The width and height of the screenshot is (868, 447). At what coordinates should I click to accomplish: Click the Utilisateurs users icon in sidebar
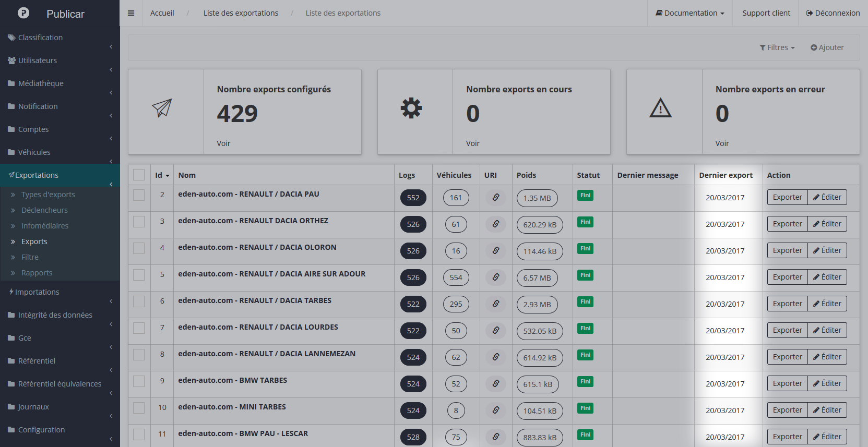pos(11,61)
